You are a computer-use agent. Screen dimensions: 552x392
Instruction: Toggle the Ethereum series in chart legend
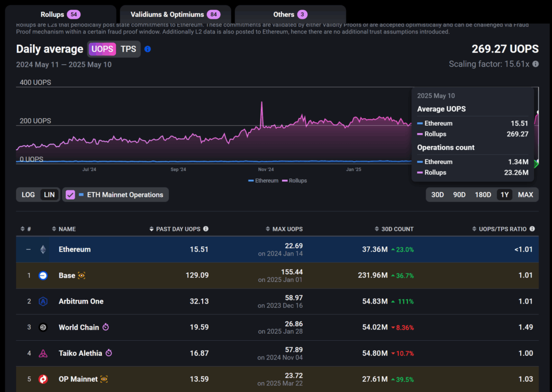point(263,181)
